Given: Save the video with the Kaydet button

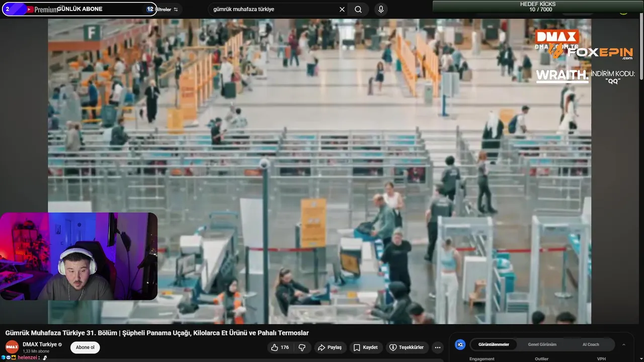Looking at the screenshot, I should [366, 347].
